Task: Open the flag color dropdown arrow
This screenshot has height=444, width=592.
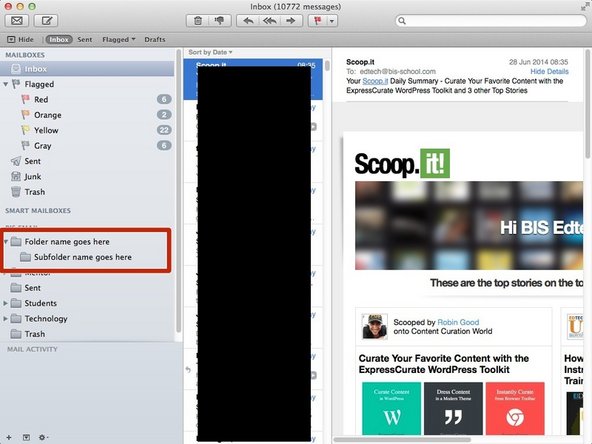Action: pos(332,21)
